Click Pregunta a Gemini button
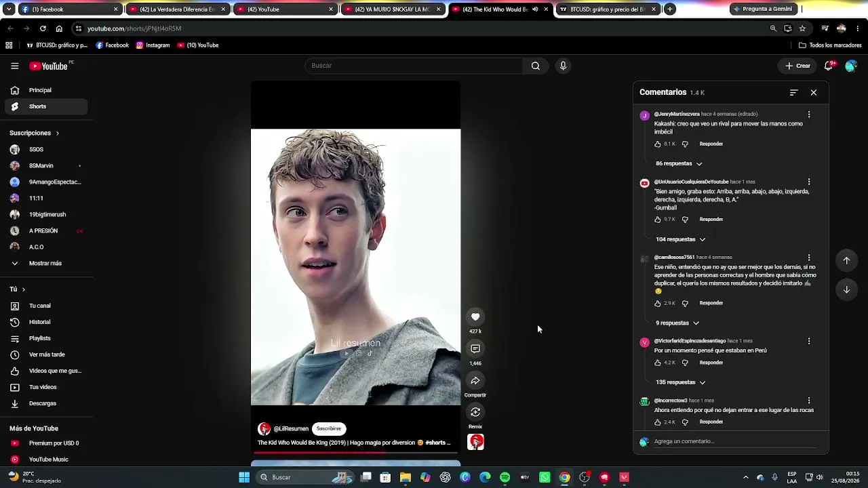 coord(763,9)
